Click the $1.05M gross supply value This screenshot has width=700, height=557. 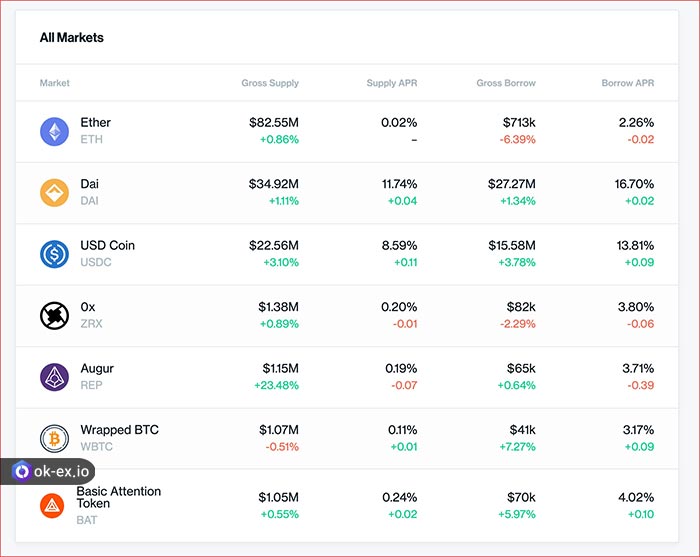(279, 497)
